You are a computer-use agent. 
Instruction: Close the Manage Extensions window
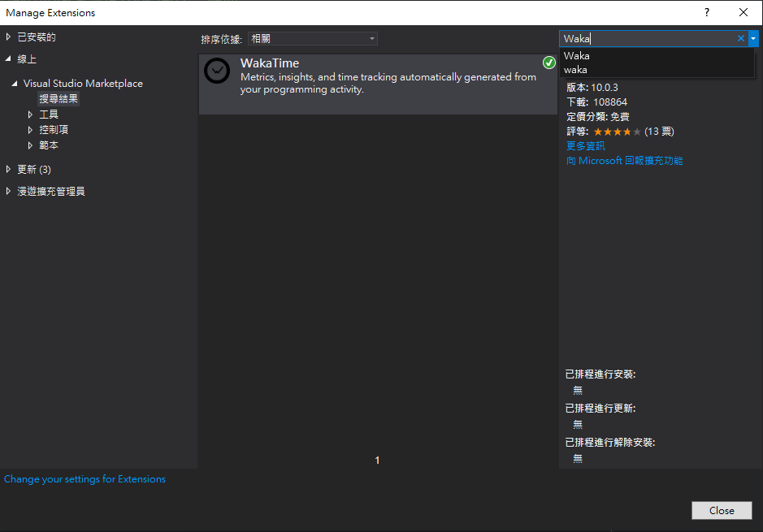click(x=743, y=13)
